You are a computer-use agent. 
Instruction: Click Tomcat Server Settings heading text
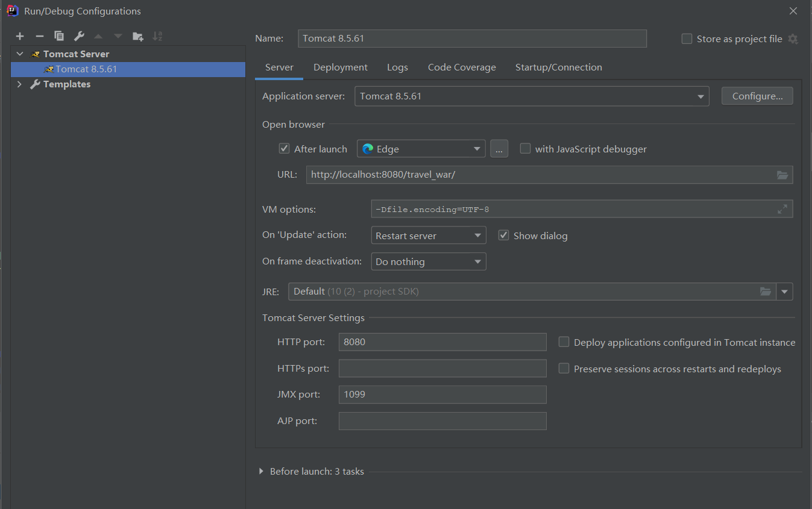(x=313, y=318)
